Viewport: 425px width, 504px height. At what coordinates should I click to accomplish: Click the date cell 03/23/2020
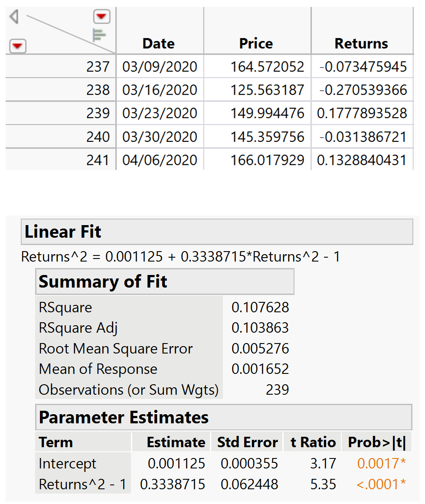coord(160,113)
